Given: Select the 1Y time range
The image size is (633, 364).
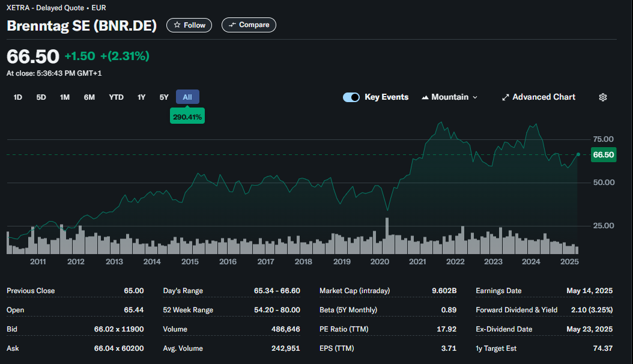Looking at the screenshot, I should [141, 97].
